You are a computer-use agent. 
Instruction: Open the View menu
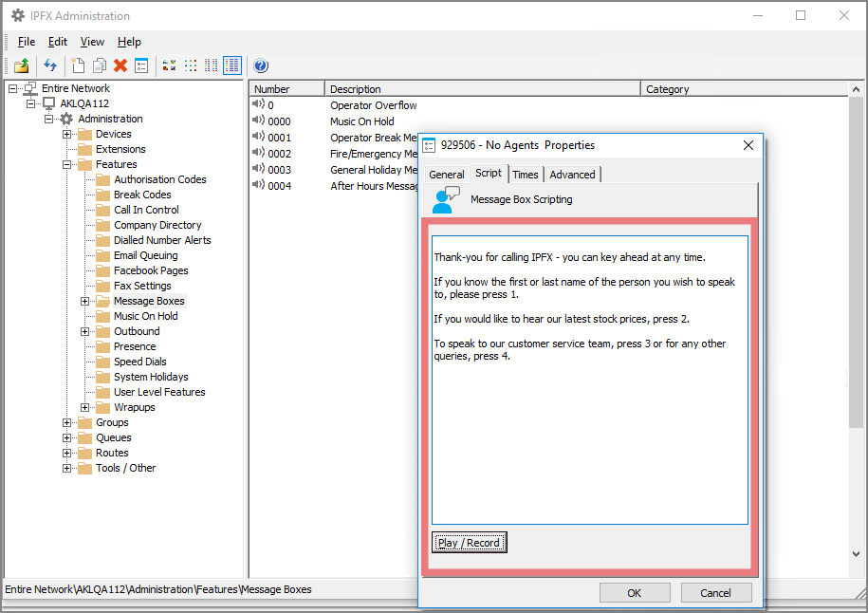[x=92, y=42]
